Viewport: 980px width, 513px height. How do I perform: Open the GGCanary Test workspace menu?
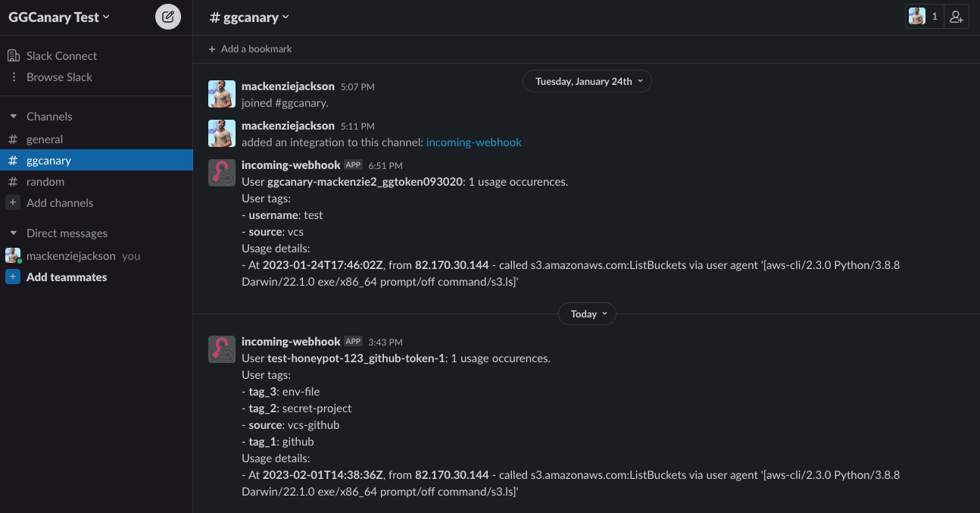pyautogui.click(x=59, y=17)
